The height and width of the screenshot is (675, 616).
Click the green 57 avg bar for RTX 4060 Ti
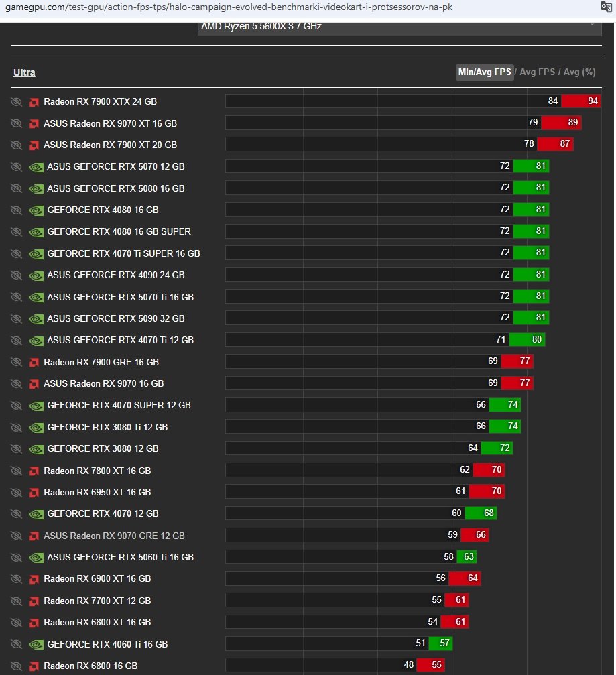(x=440, y=643)
